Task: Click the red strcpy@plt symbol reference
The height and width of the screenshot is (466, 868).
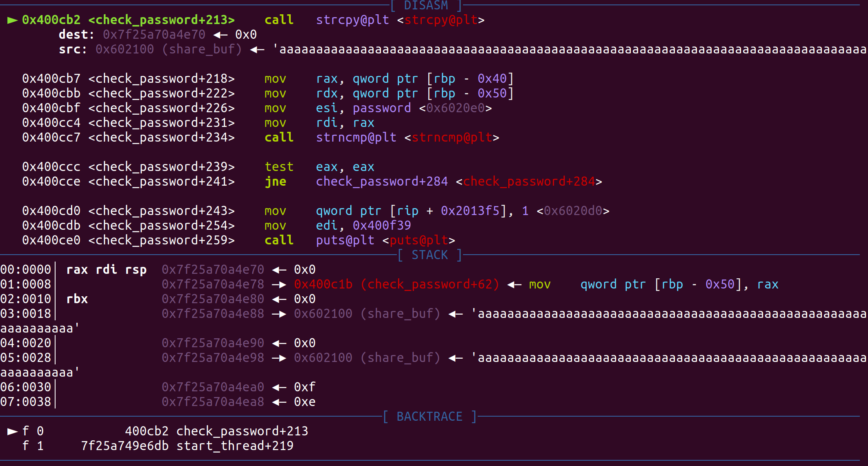Action: [x=441, y=20]
